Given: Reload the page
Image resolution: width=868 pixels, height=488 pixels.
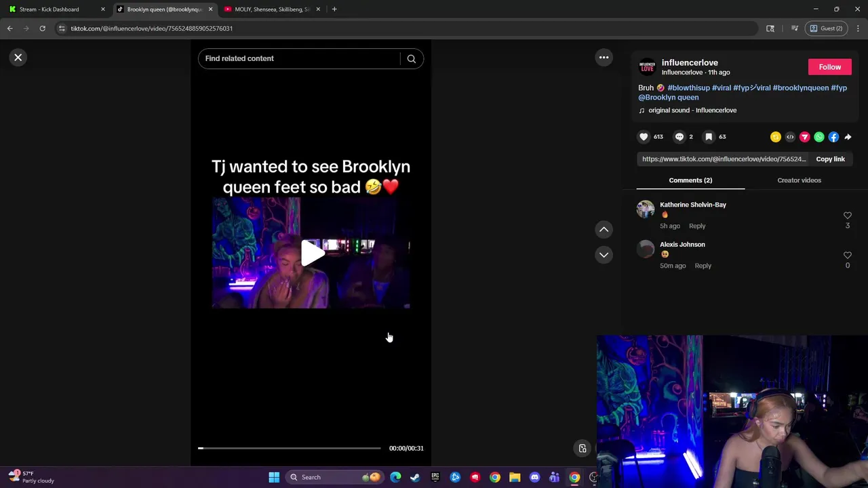Looking at the screenshot, I should pyautogui.click(x=42, y=28).
